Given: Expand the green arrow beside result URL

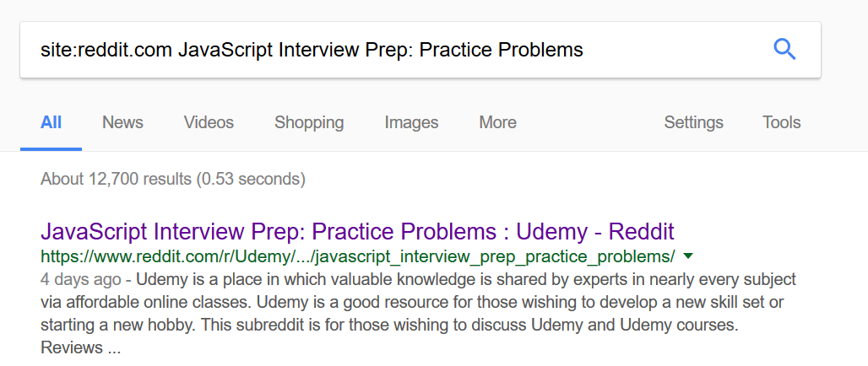Looking at the screenshot, I should coord(688,256).
